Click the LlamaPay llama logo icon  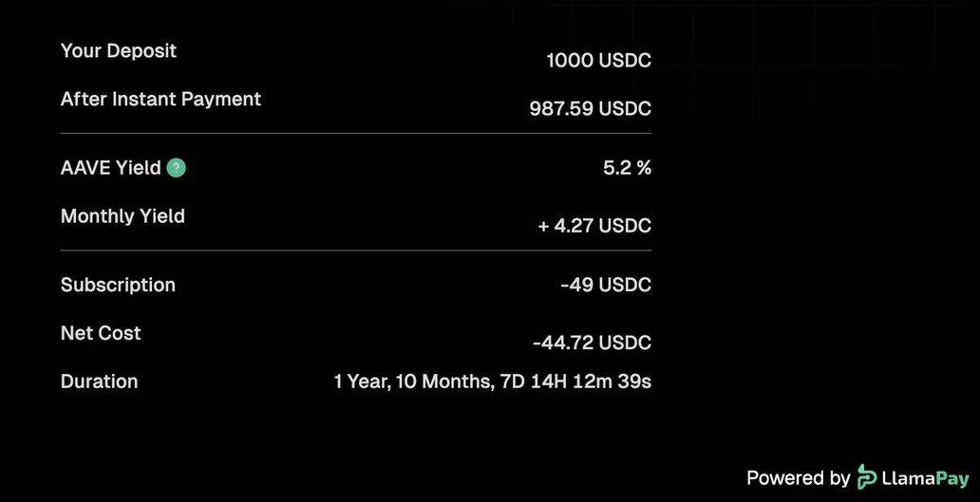(x=867, y=477)
